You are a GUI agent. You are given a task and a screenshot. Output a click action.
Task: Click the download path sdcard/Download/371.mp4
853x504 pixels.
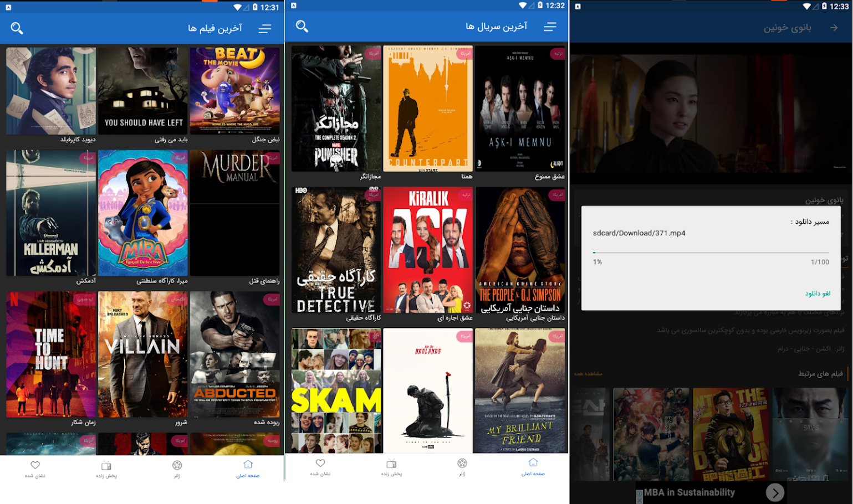pyautogui.click(x=639, y=233)
